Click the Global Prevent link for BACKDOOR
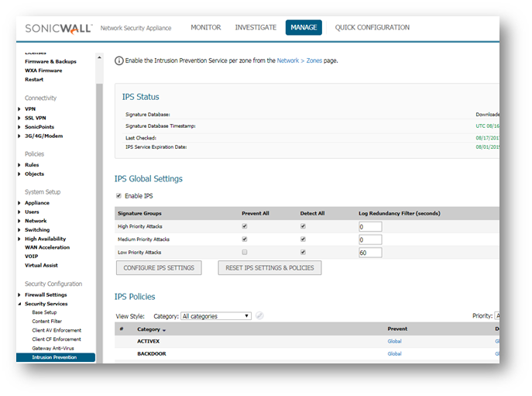 pyautogui.click(x=394, y=354)
